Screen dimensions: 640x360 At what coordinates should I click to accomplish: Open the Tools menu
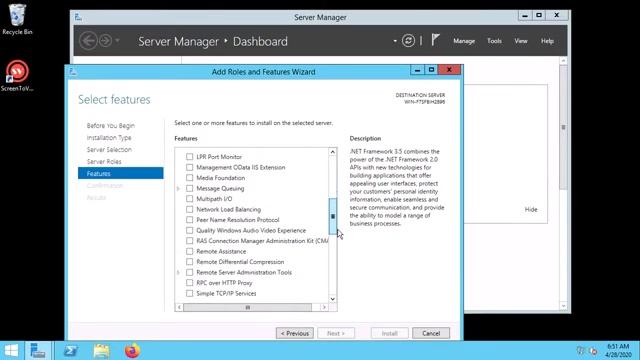click(x=494, y=41)
